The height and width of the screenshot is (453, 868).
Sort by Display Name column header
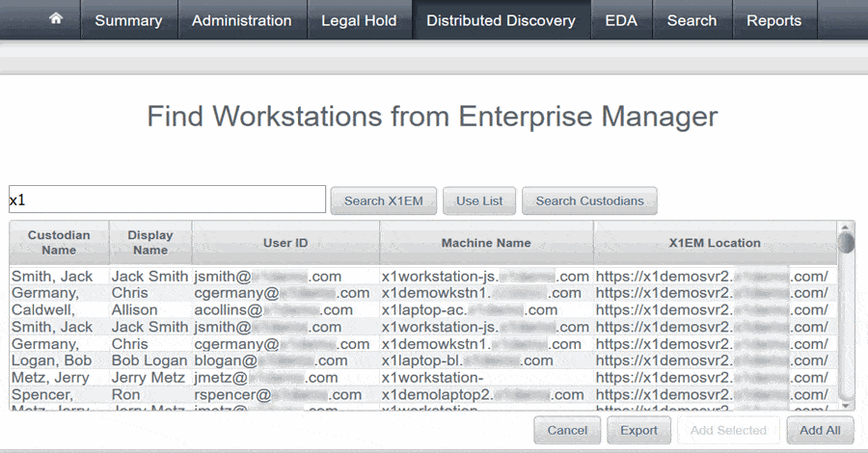click(x=150, y=242)
